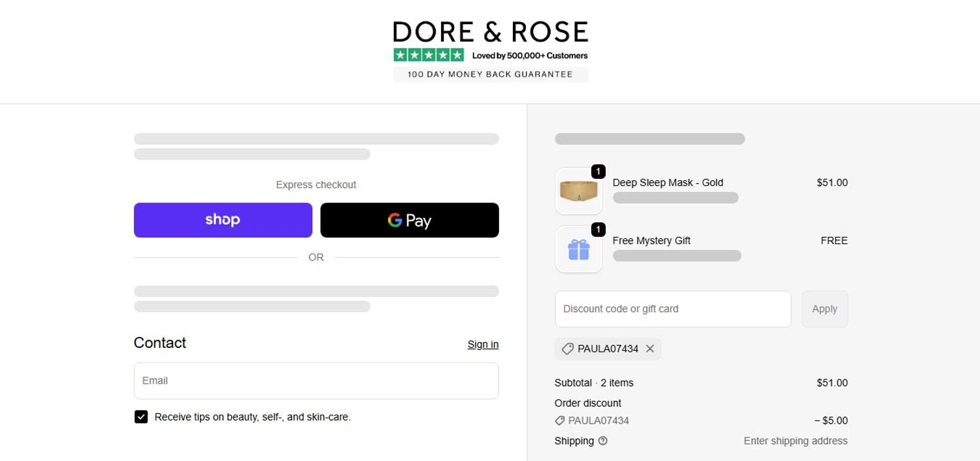
Task: Click the $51.00 price of Deep Sleep Mask
Action: [x=832, y=183]
